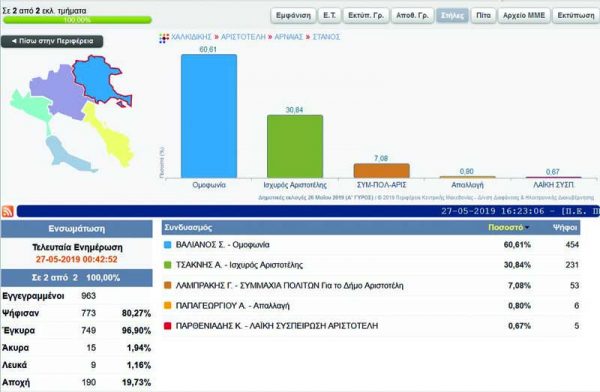Switch to the Στήλες chart view
Image resolution: width=600 pixels, height=392 pixels.
pos(452,15)
